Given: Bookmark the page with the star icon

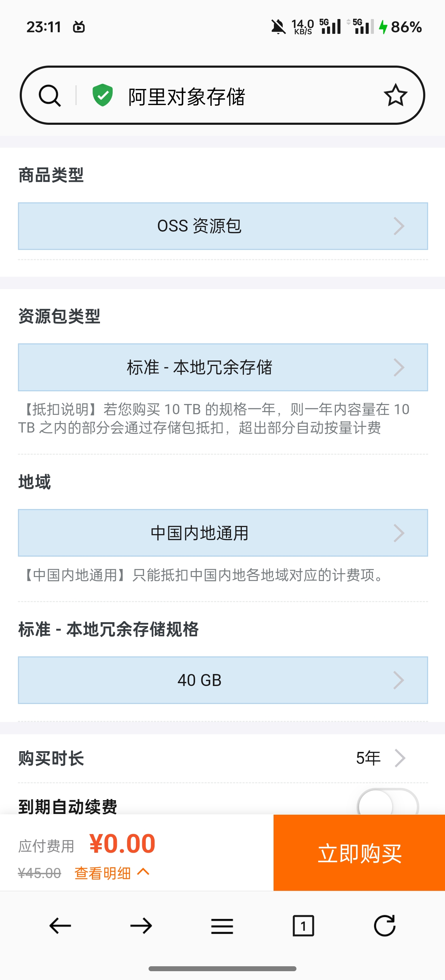Looking at the screenshot, I should (395, 95).
